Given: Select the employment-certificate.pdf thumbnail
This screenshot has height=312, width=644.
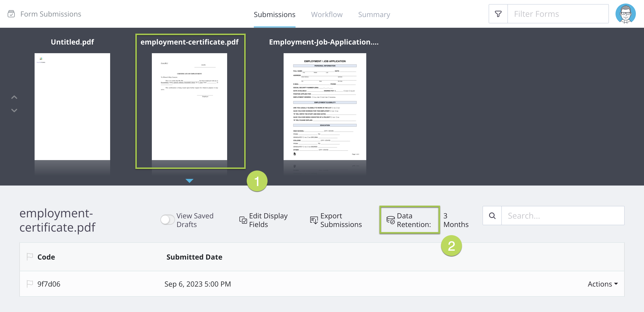Looking at the screenshot, I should click(x=189, y=106).
